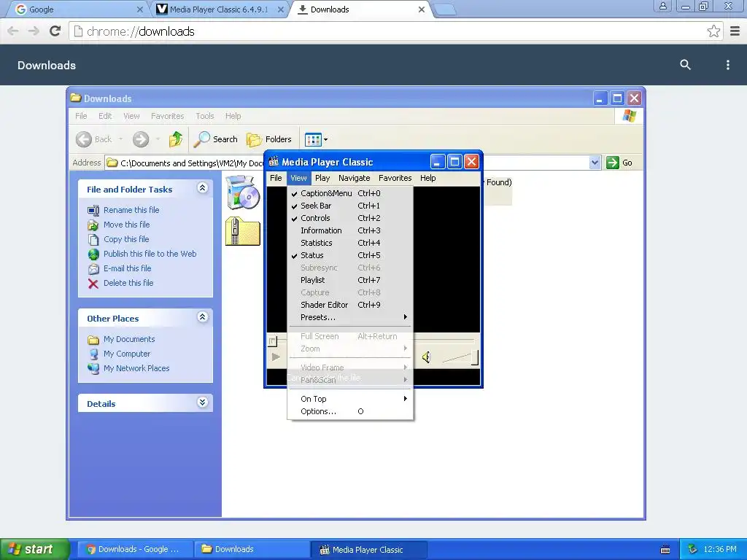Open the Views button dropdown arrow
Image resolution: width=747 pixels, height=560 pixels.
(x=326, y=139)
